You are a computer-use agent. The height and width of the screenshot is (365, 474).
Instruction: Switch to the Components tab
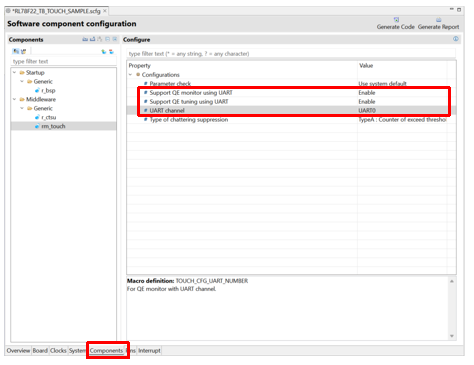pyautogui.click(x=106, y=351)
